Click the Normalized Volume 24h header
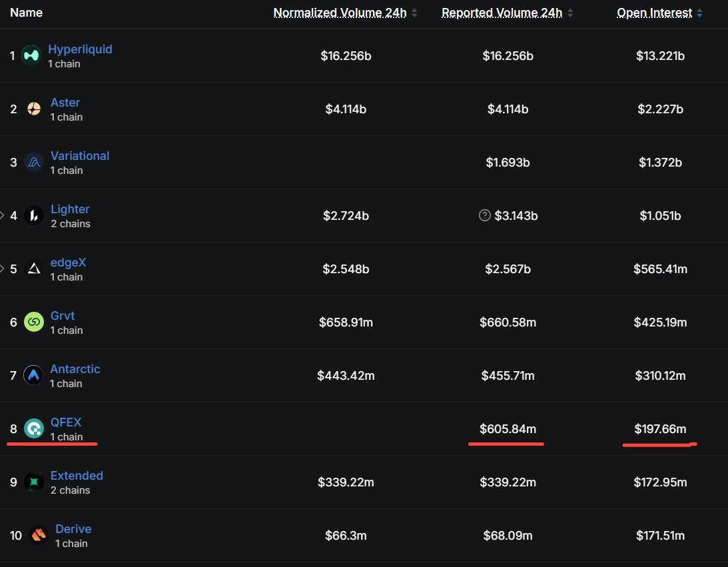Viewport: 728px width, 567px height. click(340, 13)
